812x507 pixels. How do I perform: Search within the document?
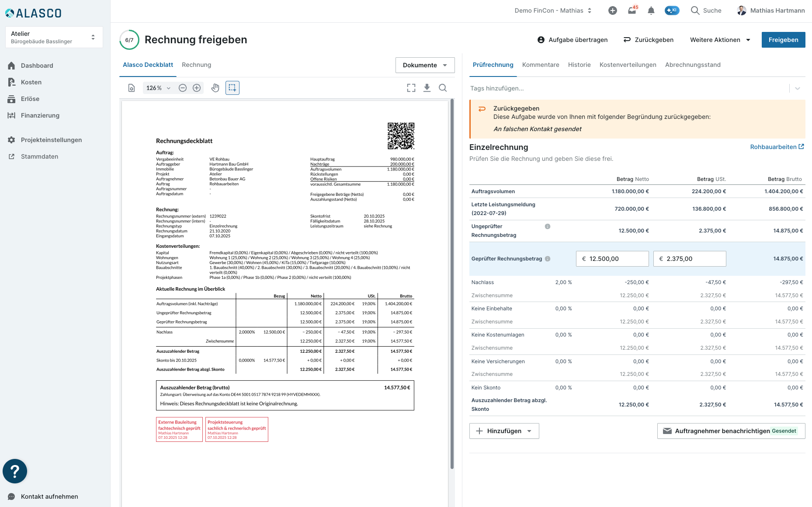(x=443, y=88)
